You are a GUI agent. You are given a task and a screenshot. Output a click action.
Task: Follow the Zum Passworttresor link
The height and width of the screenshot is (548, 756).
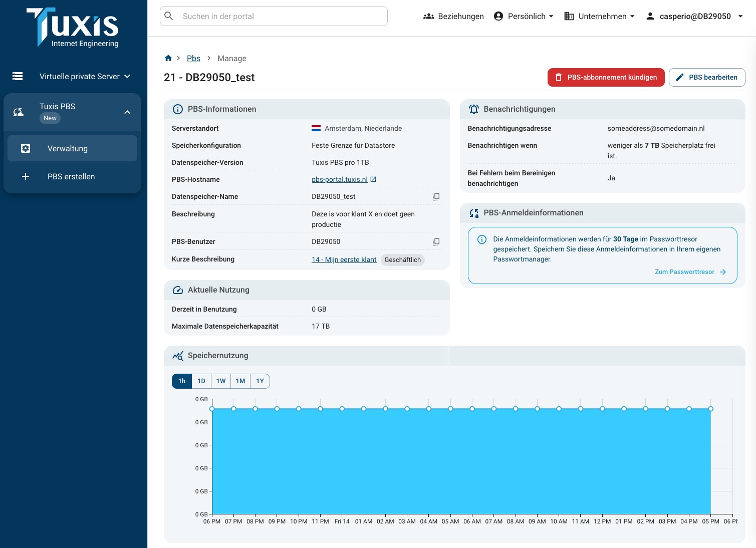pyautogui.click(x=684, y=272)
